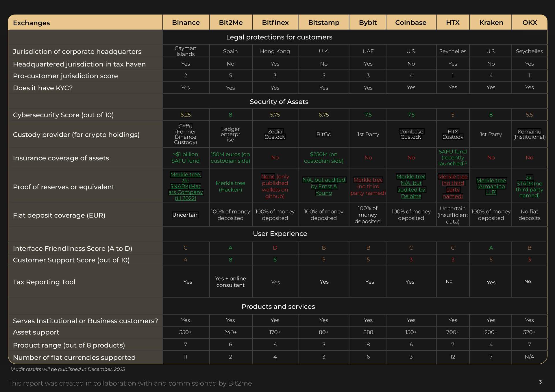Click 'Merkle tree (Armanino LLP)' cell

tap(491, 186)
